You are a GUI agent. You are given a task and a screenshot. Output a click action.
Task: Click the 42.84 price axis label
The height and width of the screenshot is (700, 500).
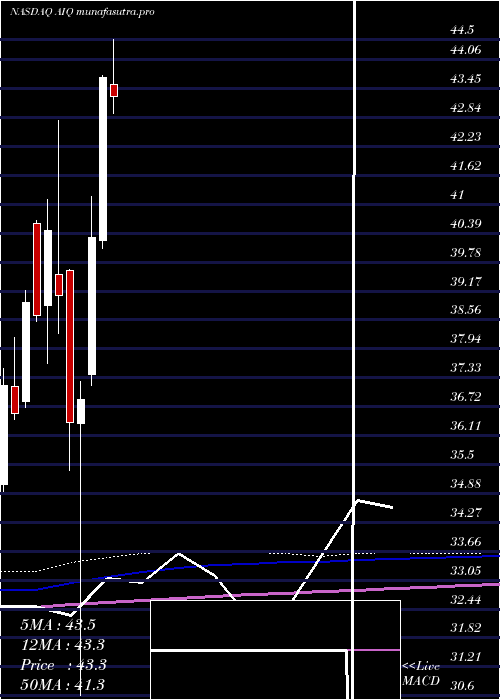pyautogui.click(x=466, y=108)
